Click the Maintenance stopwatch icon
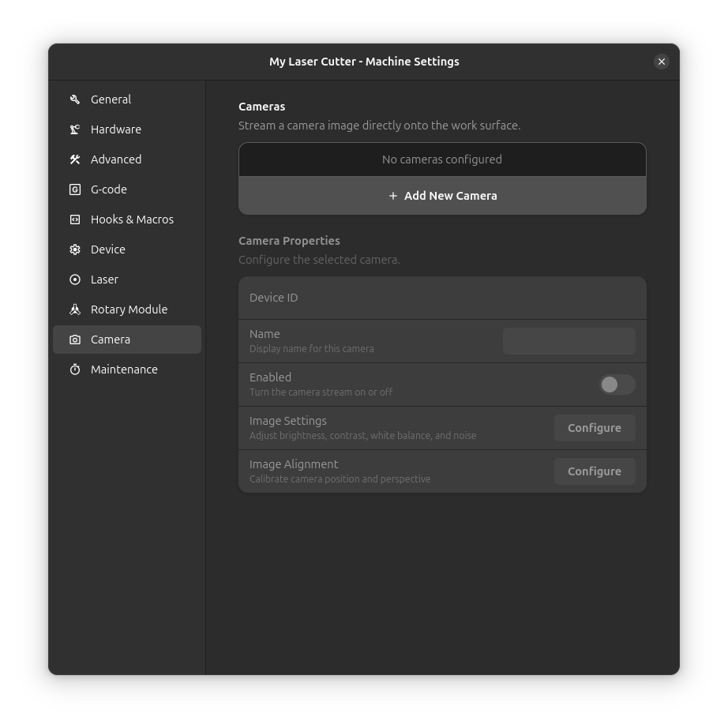The height and width of the screenshot is (728, 728). 74,370
